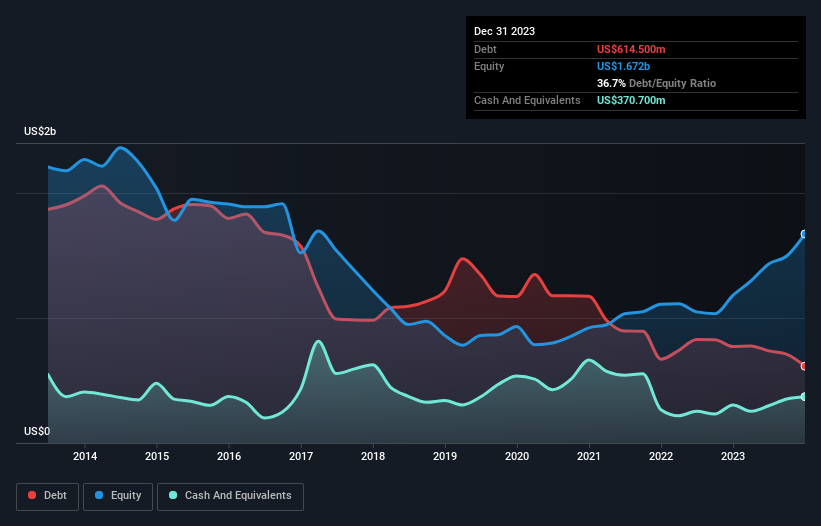Viewport: 821px width, 526px height.
Task: Click the Debt row label in tooltip
Action: click(485, 49)
